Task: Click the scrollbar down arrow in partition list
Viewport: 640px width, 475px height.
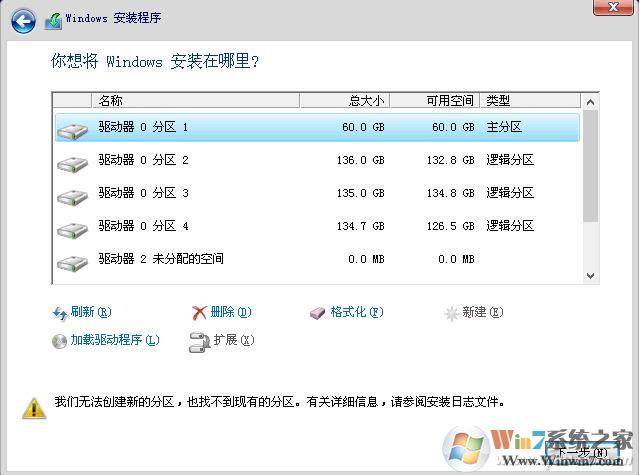Action: [x=590, y=276]
